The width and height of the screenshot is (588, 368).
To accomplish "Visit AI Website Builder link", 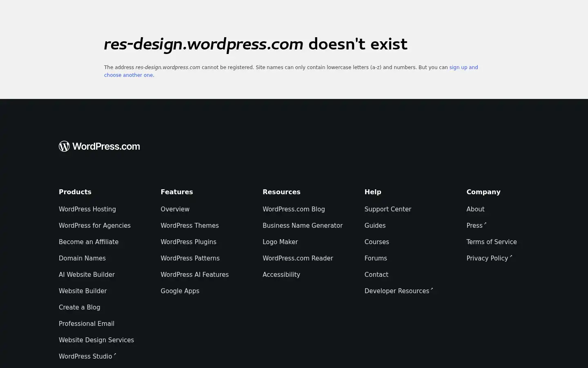I will tap(87, 275).
